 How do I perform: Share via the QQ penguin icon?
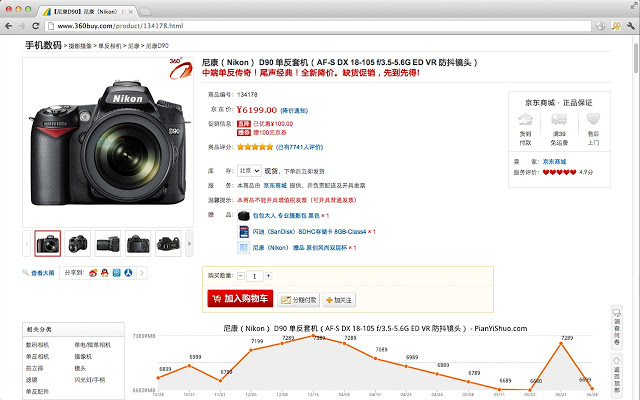point(105,273)
